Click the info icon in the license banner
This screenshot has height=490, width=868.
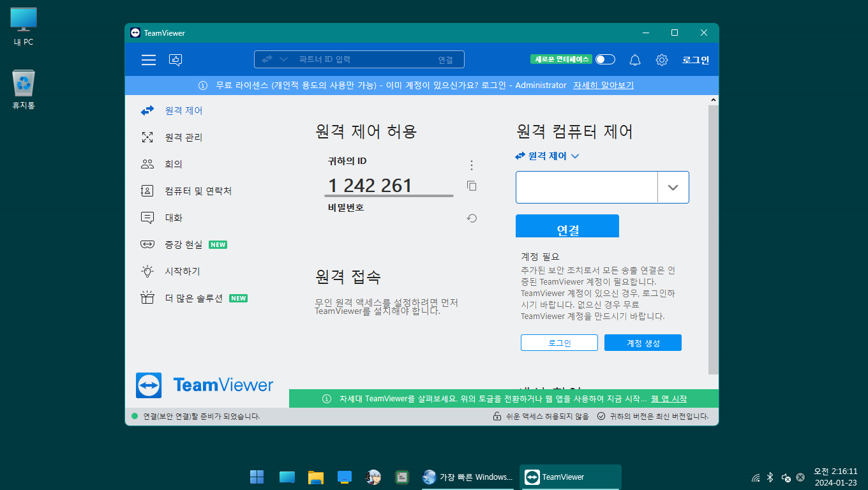pyautogui.click(x=203, y=85)
